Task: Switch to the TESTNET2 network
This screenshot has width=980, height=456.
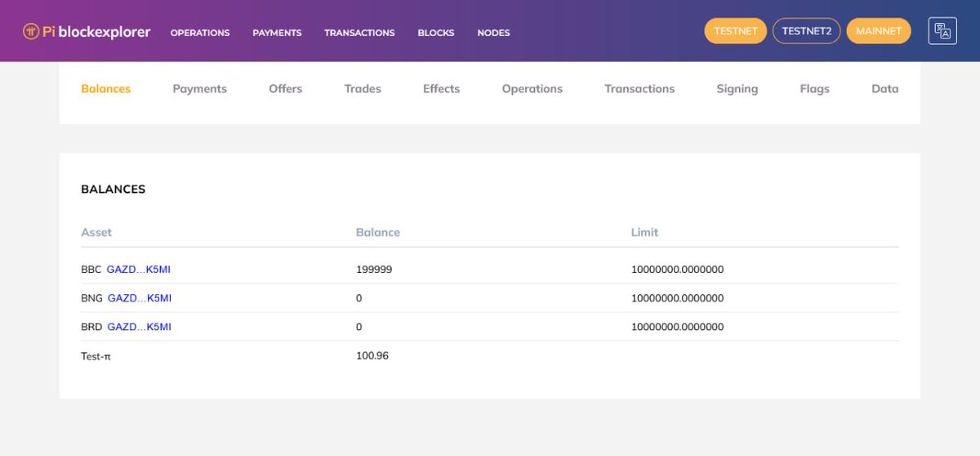Action: (806, 31)
